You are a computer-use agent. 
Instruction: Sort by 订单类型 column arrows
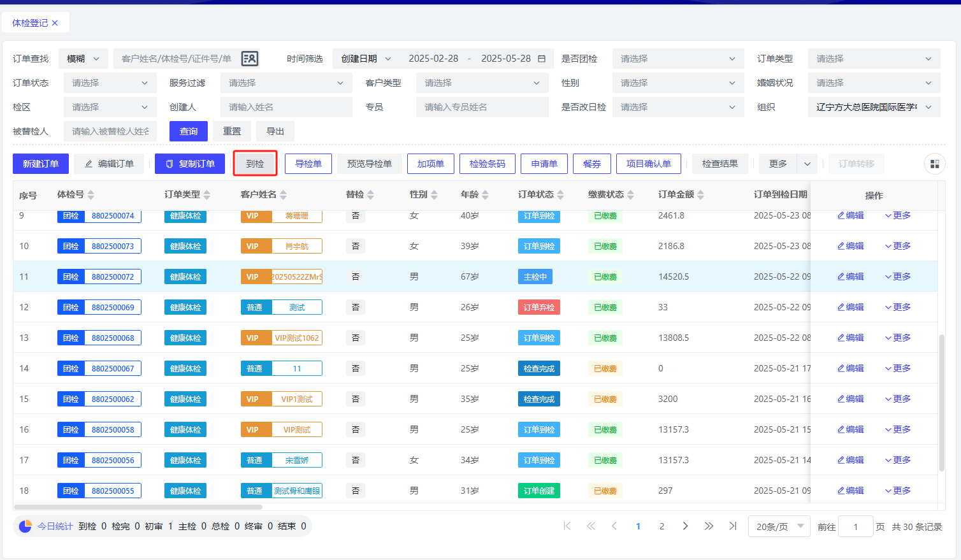[x=206, y=195]
